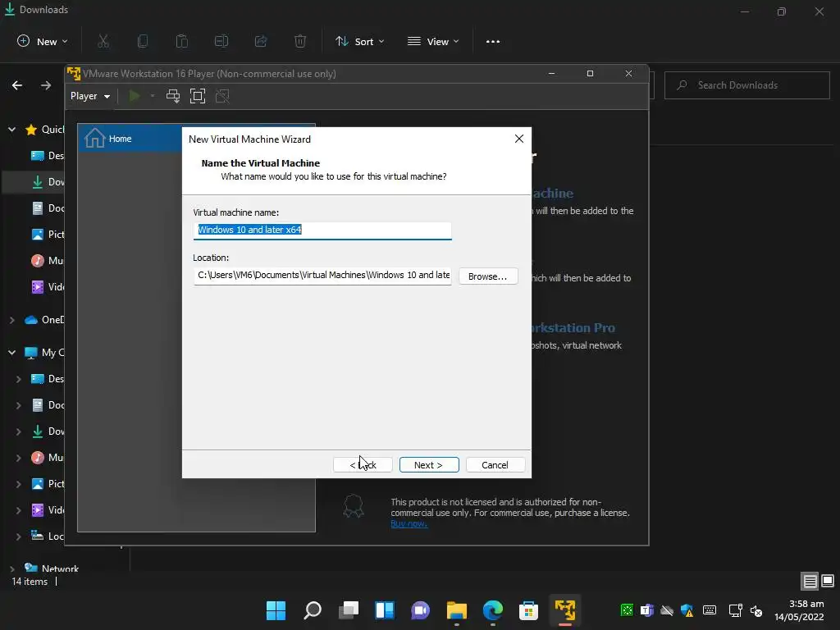Viewport: 840px width, 630px height.
Task: Switch to large thumbnails view icon
Action: pos(828,582)
